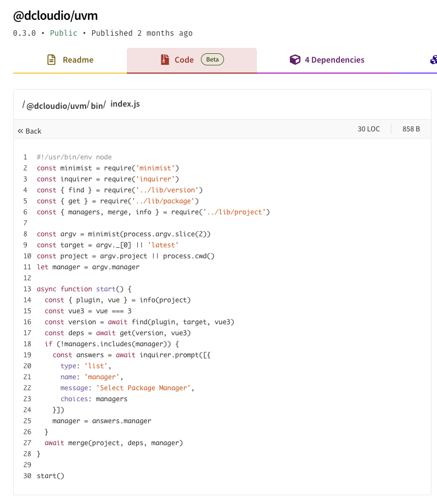Go Back to the file list
Viewport: 437px width, 504px height.
33,131
